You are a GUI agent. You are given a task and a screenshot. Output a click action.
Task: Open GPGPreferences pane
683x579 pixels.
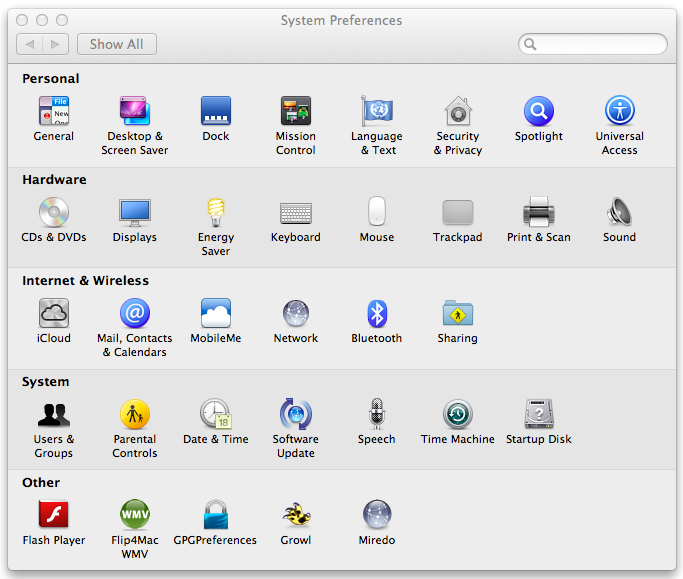(x=215, y=516)
